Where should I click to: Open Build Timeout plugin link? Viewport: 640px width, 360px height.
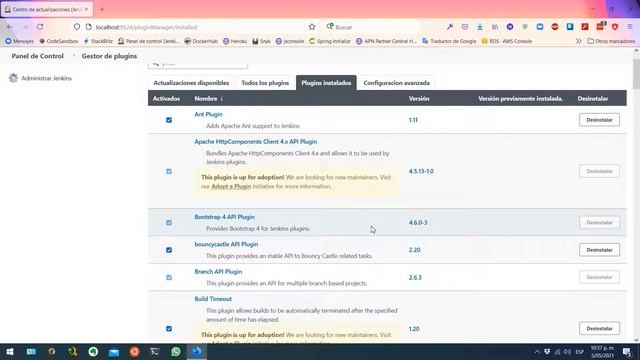point(213,299)
